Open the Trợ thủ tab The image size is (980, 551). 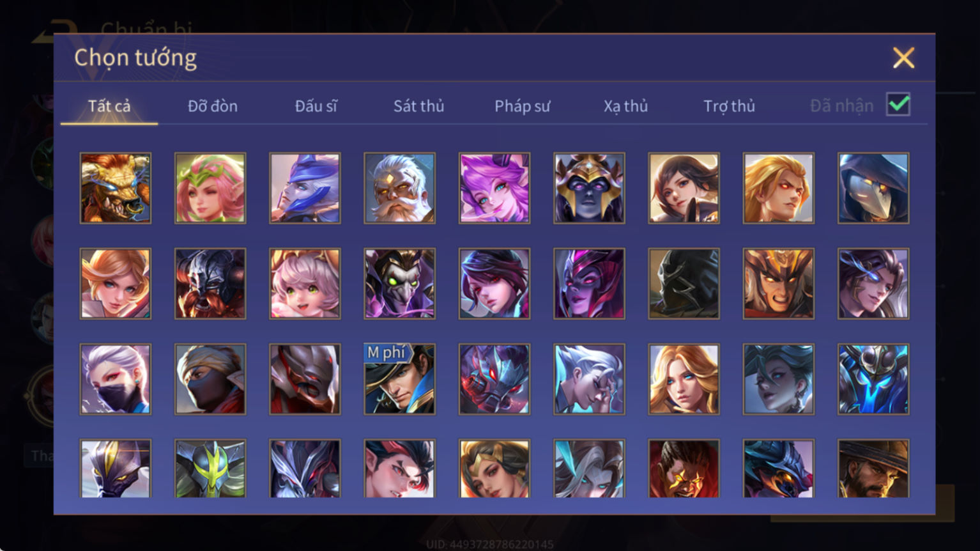tap(729, 106)
